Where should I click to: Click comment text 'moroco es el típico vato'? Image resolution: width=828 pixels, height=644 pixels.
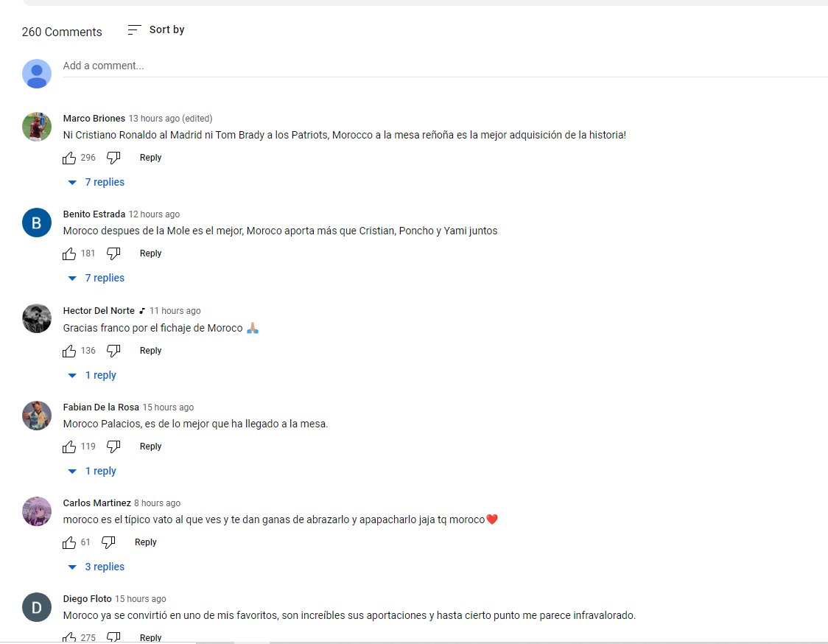(x=280, y=520)
